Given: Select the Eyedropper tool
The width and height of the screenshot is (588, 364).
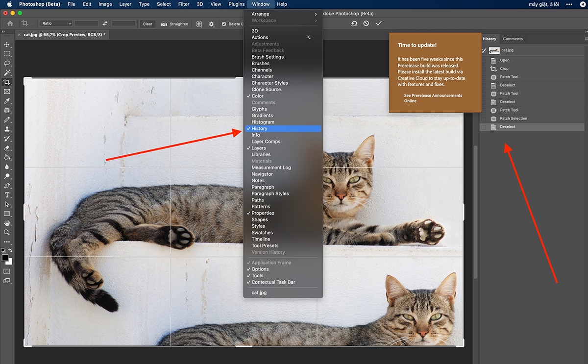Looking at the screenshot, I should pos(7,101).
